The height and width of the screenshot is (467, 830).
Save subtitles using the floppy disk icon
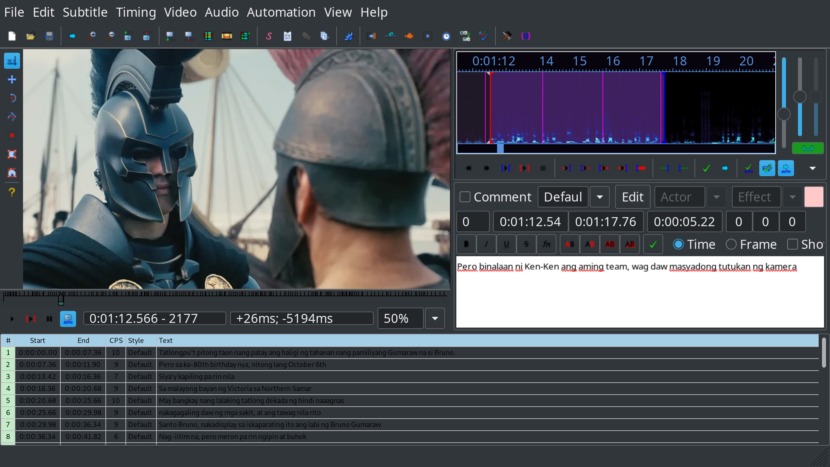49,36
